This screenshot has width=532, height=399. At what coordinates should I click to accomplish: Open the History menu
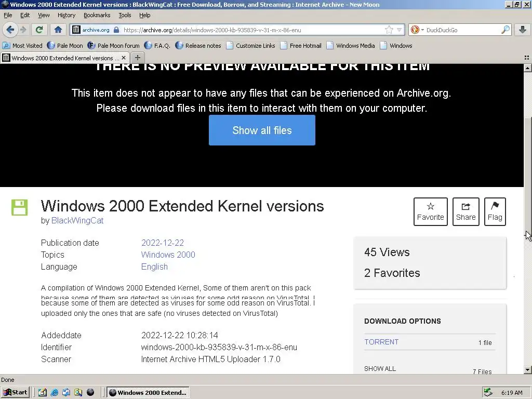(66, 15)
